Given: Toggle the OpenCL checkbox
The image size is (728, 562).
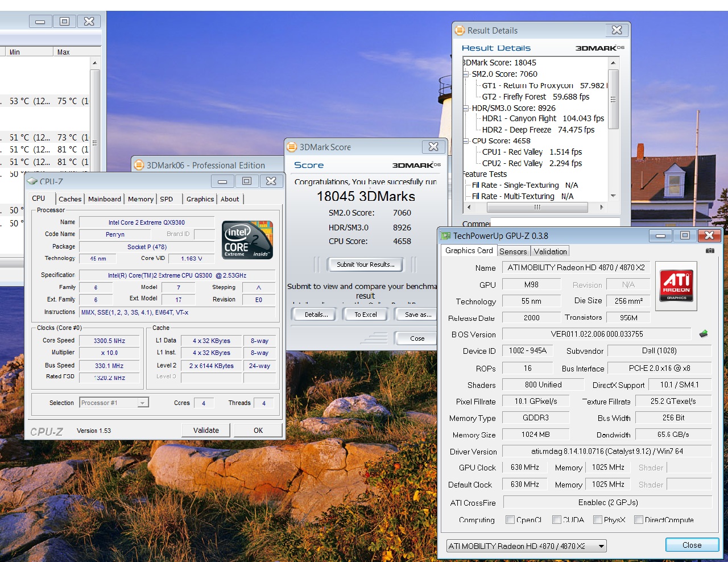Looking at the screenshot, I should (x=511, y=519).
